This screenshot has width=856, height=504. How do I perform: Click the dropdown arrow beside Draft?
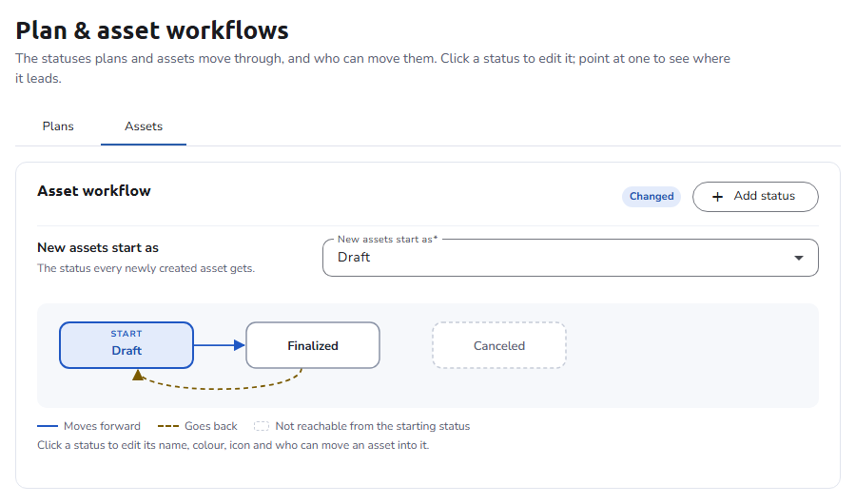pyautogui.click(x=799, y=258)
